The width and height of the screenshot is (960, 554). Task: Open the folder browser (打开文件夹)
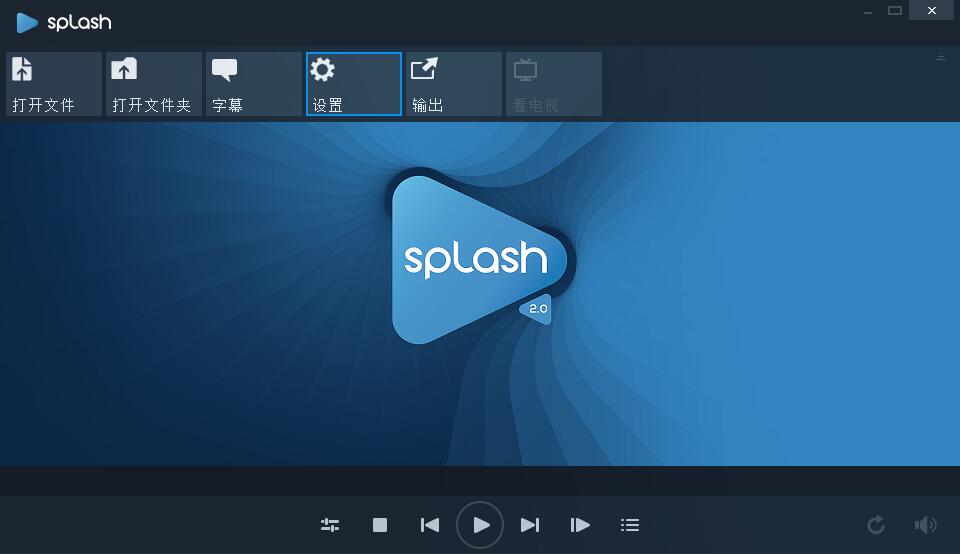click(154, 84)
